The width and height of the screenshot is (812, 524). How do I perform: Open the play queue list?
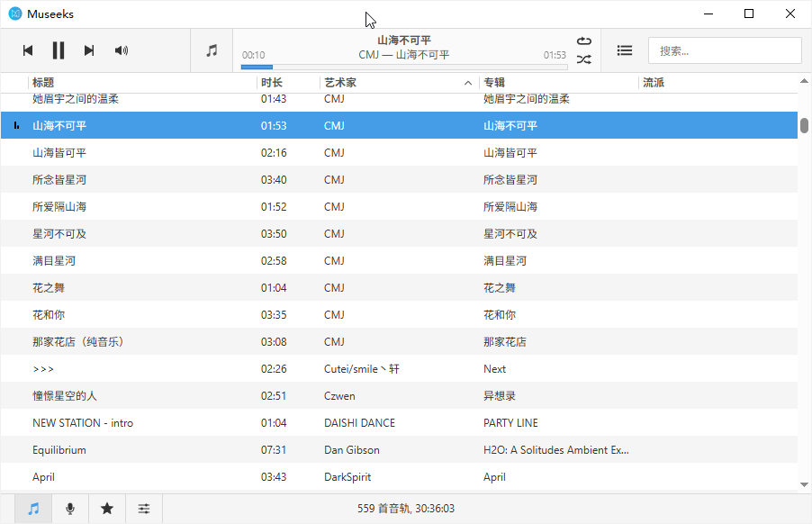coord(624,50)
